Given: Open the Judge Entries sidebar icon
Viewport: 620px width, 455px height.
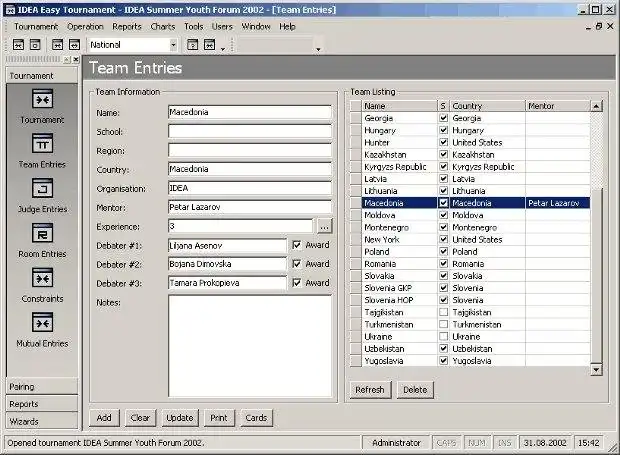Looking at the screenshot, I should pos(42,188).
